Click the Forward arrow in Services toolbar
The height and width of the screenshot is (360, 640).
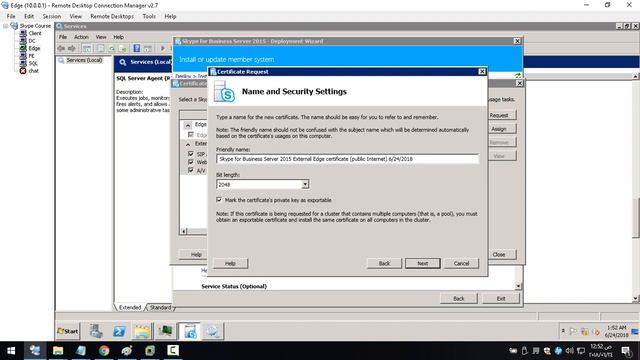tap(72, 48)
